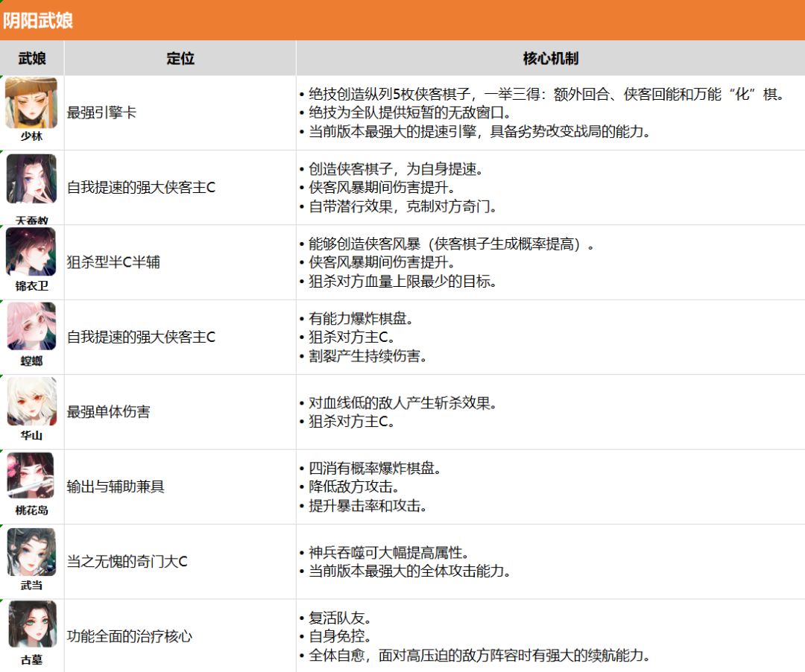Image resolution: width=805 pixels, height=672 pixels.
Task: Click the line 绝技为全队提供短暂的无敌窗口
Action: pos(405,112)
